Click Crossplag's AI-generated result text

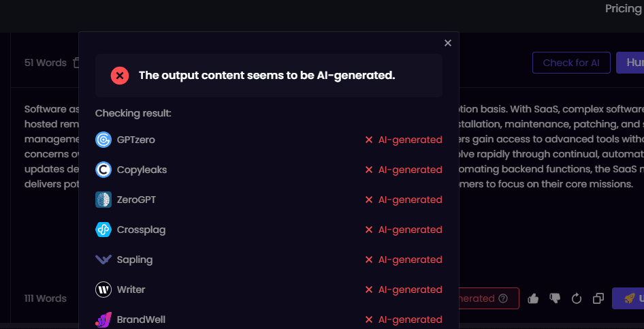[410, 230]
